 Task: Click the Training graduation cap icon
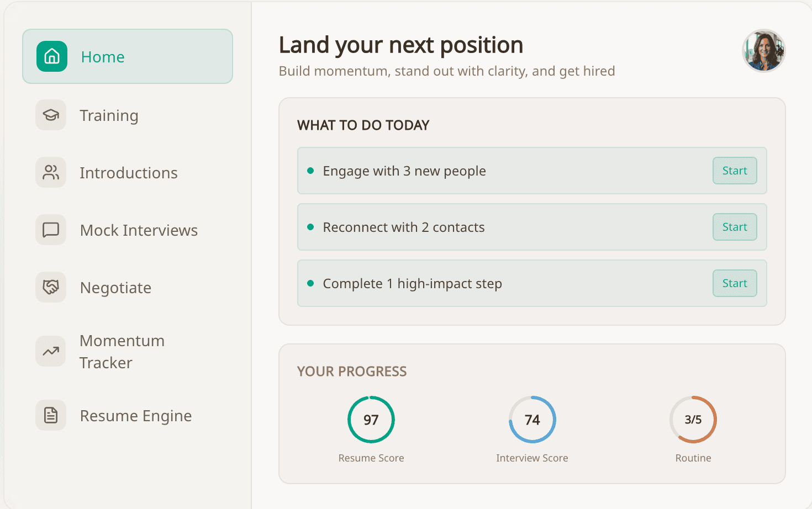coord(51,115)
